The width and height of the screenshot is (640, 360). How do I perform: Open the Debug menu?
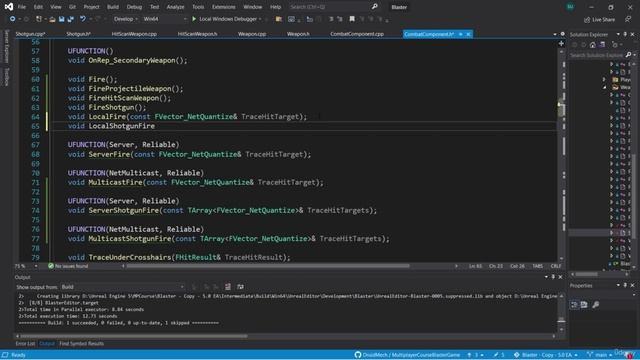click(134, 7)
